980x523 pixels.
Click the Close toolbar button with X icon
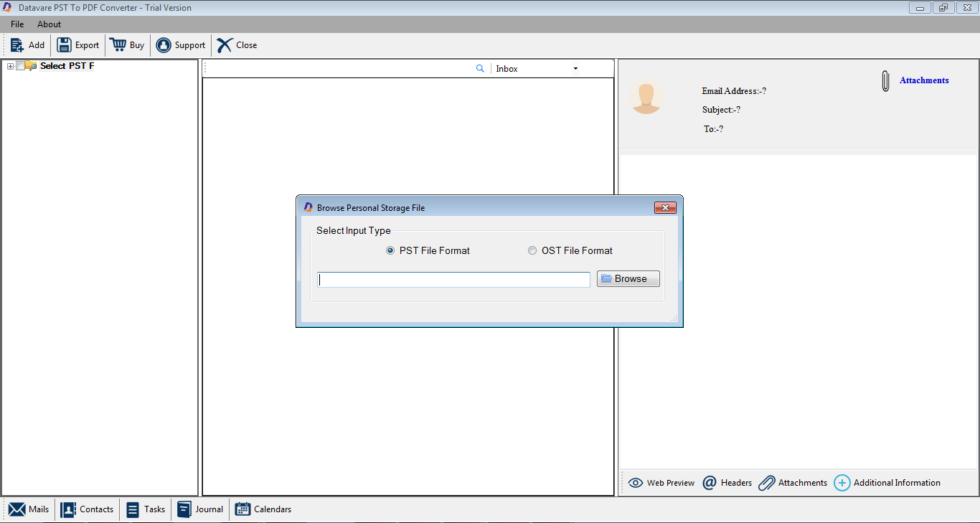point(237,45)
